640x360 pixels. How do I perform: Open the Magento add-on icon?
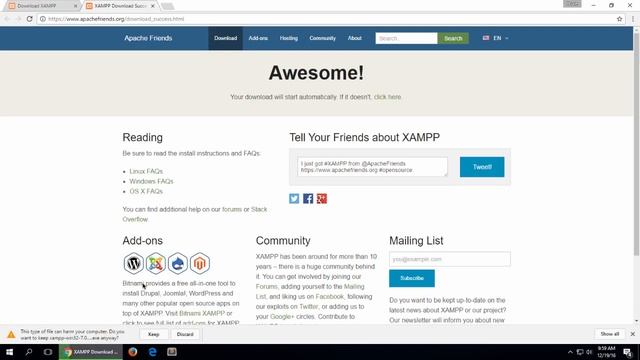pyautogui.click(x=200, y=263)
